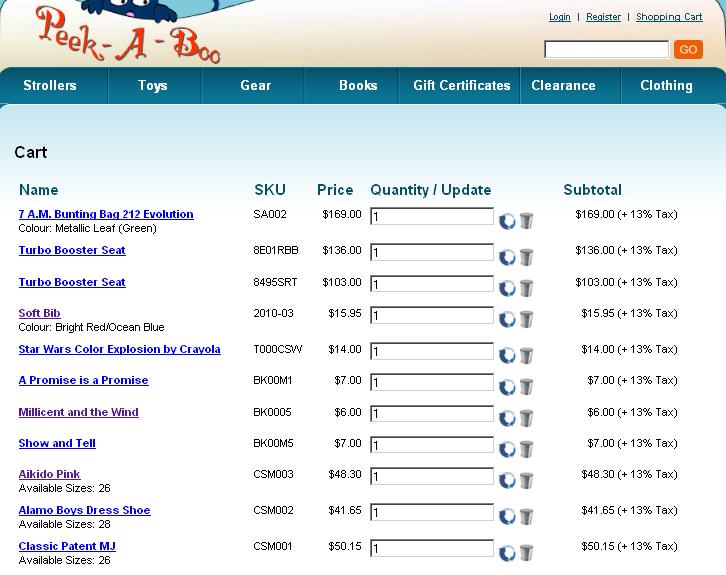
Task: Click update icon for Show and Tell
Action: point(507,450)
